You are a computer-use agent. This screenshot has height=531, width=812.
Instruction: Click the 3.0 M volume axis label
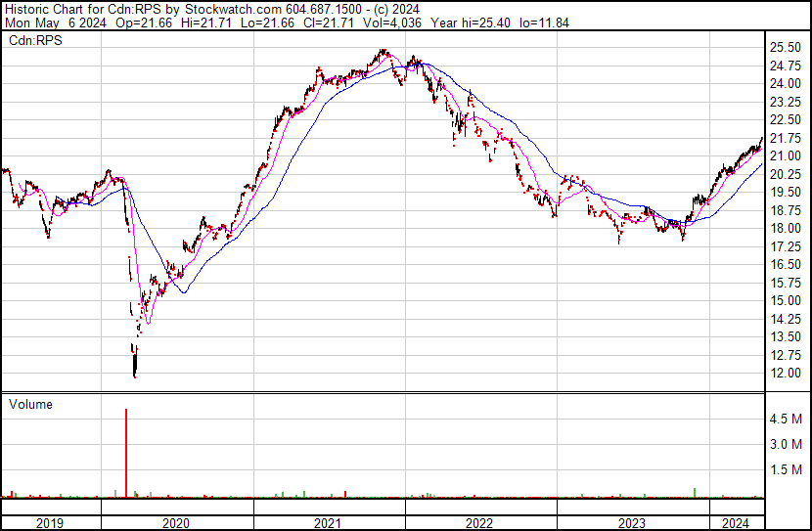point(786,445)
